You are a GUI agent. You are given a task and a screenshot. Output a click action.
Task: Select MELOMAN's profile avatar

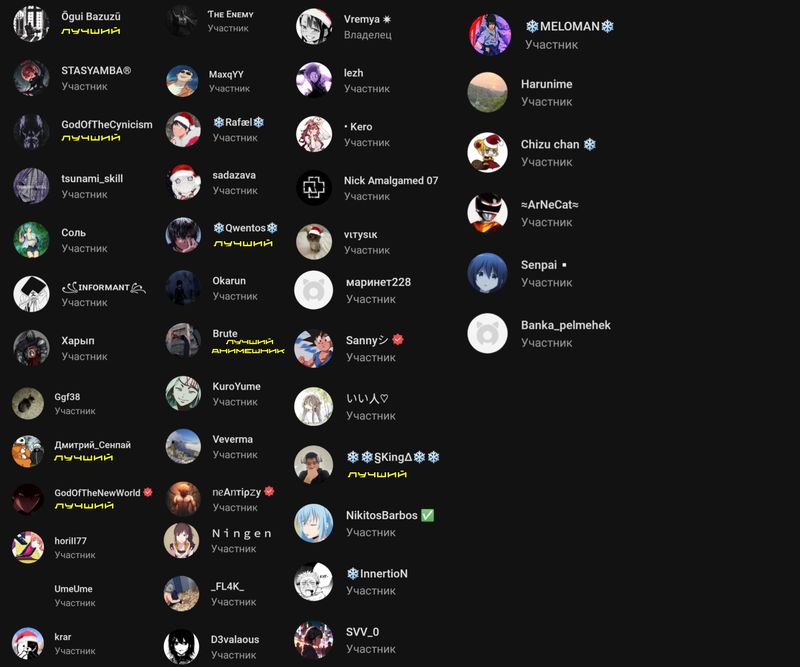tap(490, 34)
